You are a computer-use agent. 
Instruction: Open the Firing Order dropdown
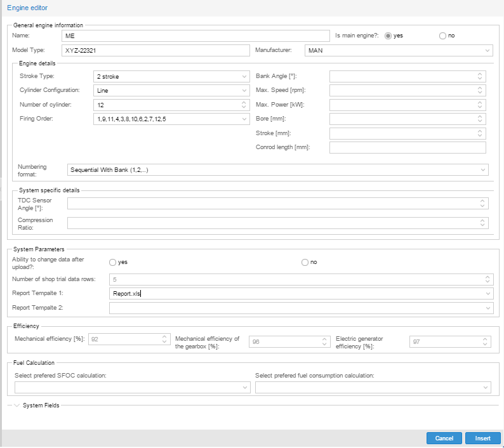point(171,119)
